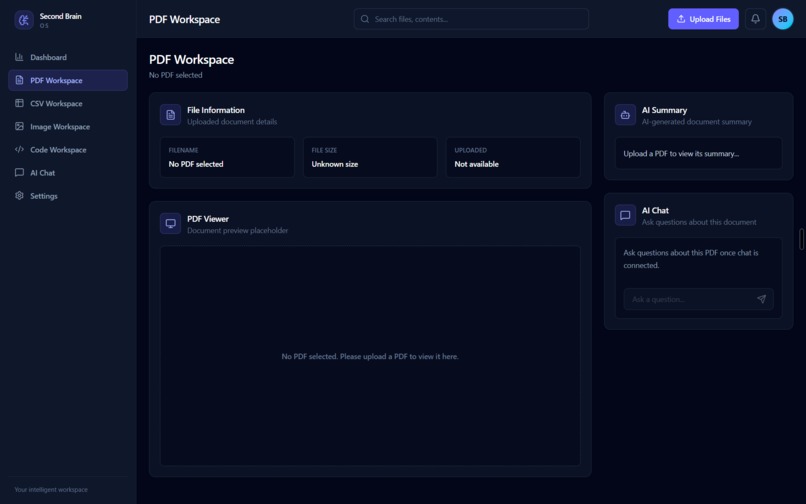Click the PDF Viewer monitor icon
Image resolution: width=806 pixels, height=504 pixels.
(x=170, y=224)
